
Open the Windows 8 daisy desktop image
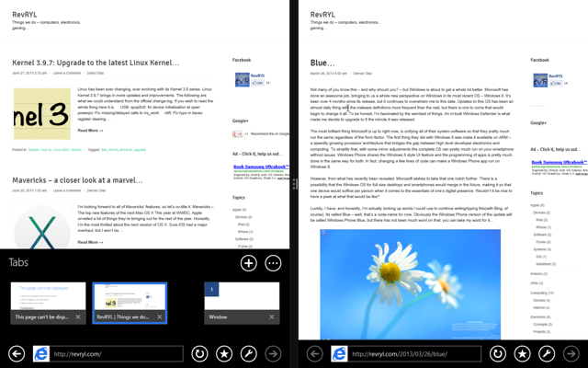click(411, 284)
